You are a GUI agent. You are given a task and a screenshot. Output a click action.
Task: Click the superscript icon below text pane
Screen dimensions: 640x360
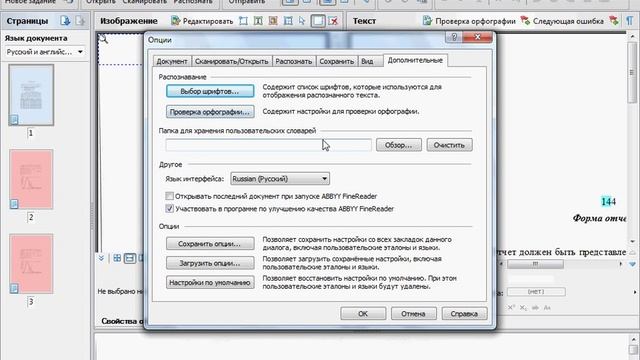tap(511, 308)
